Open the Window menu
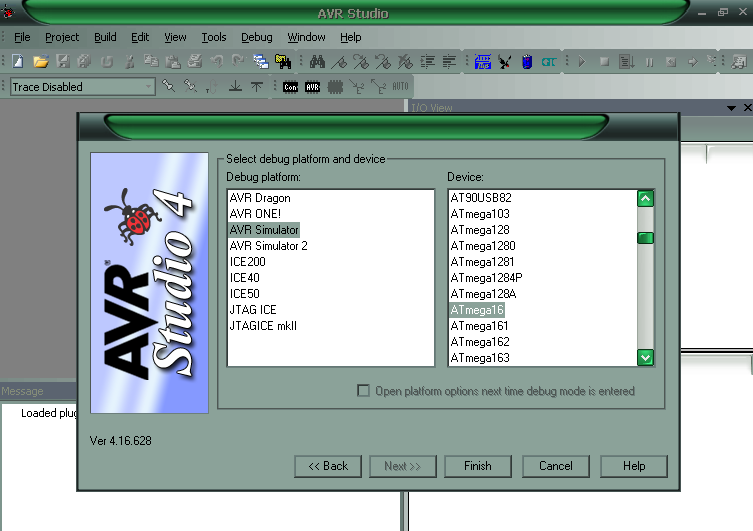The height and width of the screenshot is (531, 753). pos(306,37)
